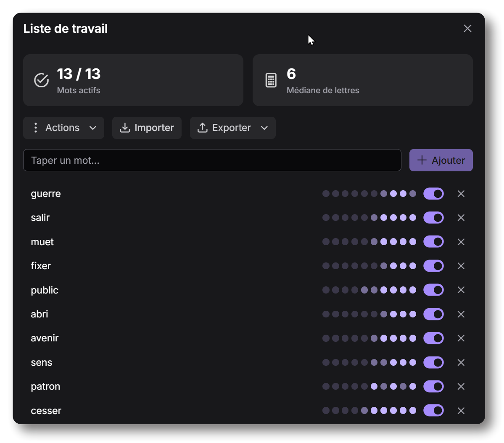
Task: Click the chevron arrow next to Exporter
Action: click(x=264, y=128)
